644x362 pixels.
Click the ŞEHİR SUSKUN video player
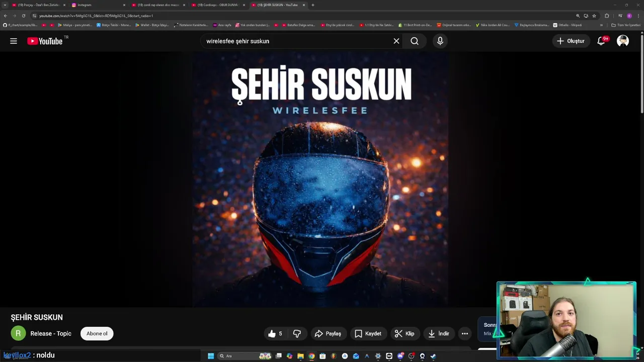(x=320, y=179)
